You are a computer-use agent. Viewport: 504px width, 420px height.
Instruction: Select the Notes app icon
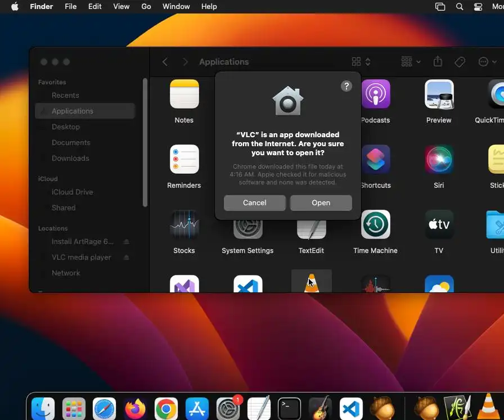click(184, 94)
